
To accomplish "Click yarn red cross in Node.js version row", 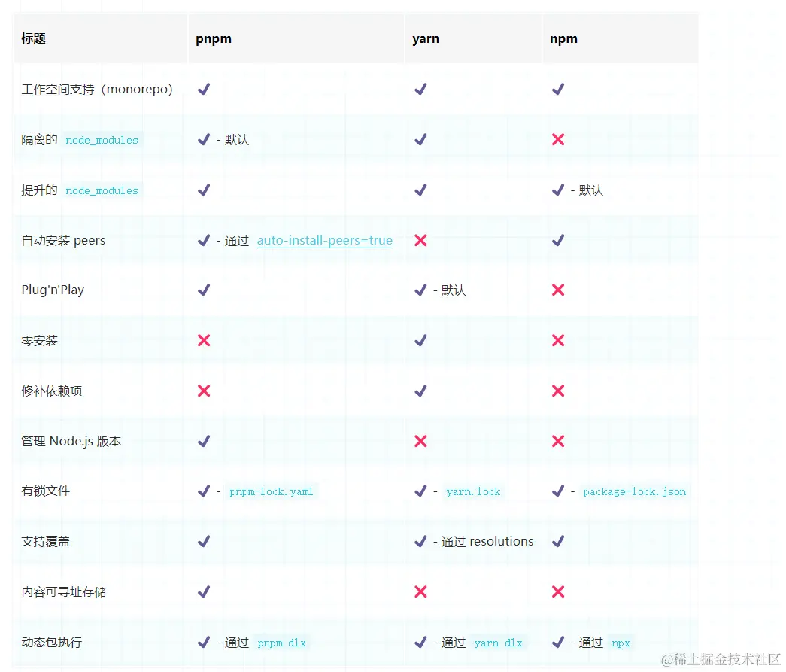I will pyautogui.click(x=420, y=441).
